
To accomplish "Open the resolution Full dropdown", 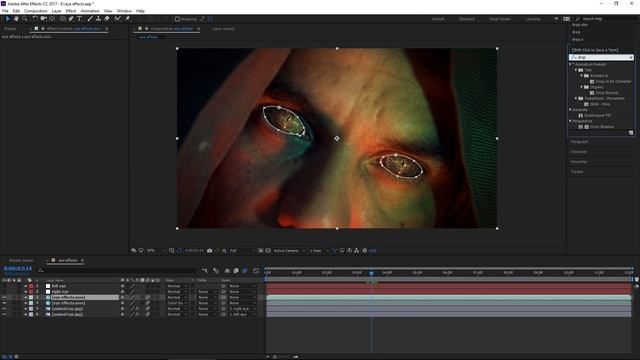I will [241, 251].
